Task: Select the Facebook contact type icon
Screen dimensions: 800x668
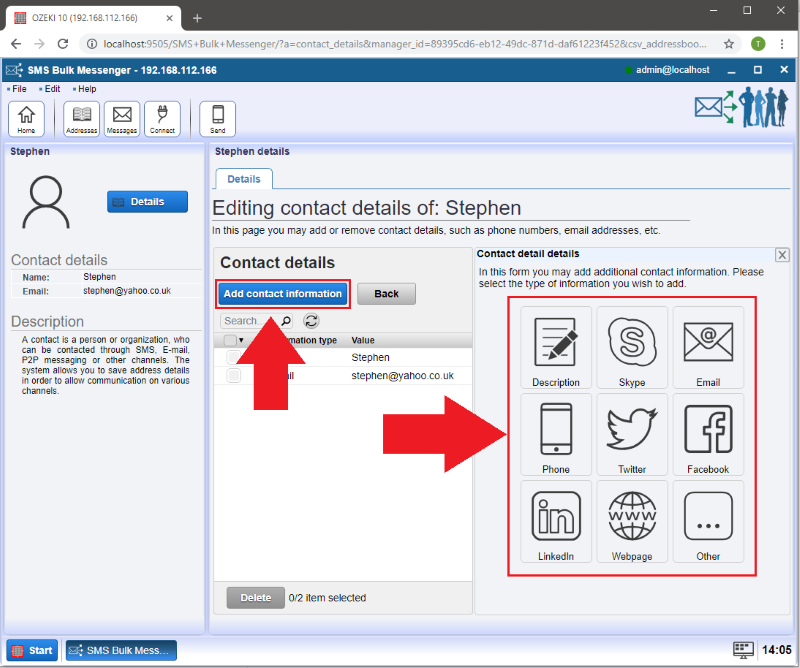Action: point(708,434)
